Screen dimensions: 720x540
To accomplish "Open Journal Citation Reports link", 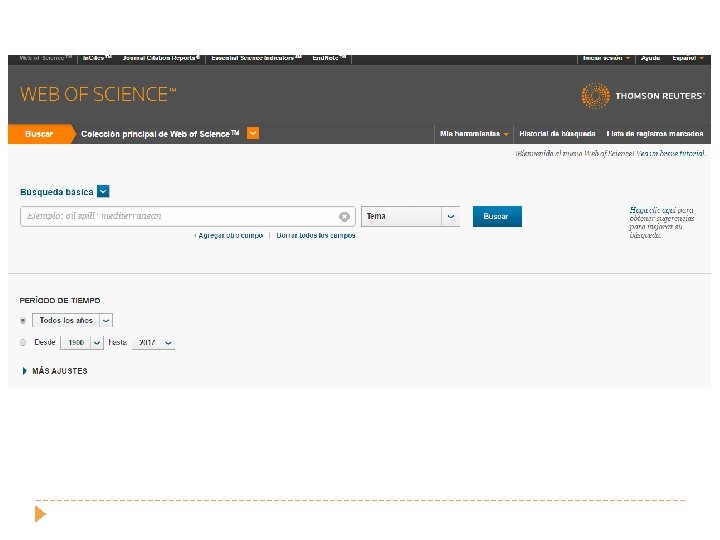I will [161, 58].
